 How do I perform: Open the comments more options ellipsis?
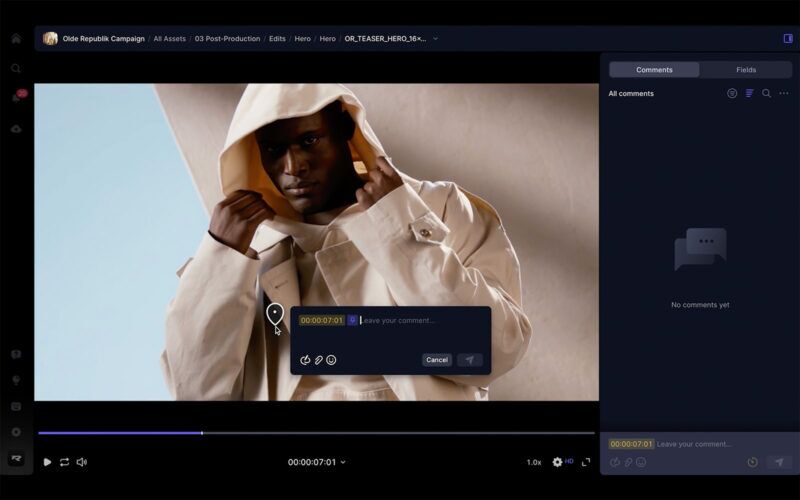point(784,94)
